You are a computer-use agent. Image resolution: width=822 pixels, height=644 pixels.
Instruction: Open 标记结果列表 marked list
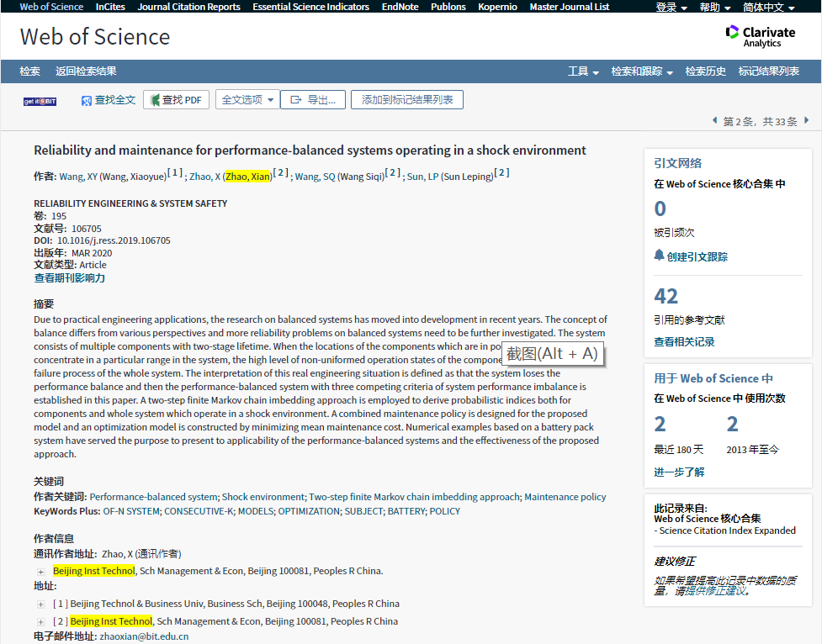(768, 71)
